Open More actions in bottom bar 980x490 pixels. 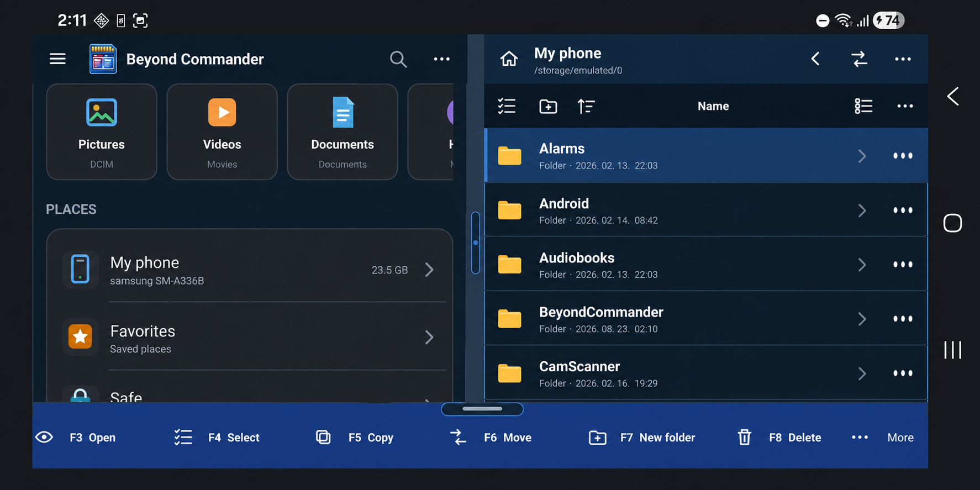882,438
